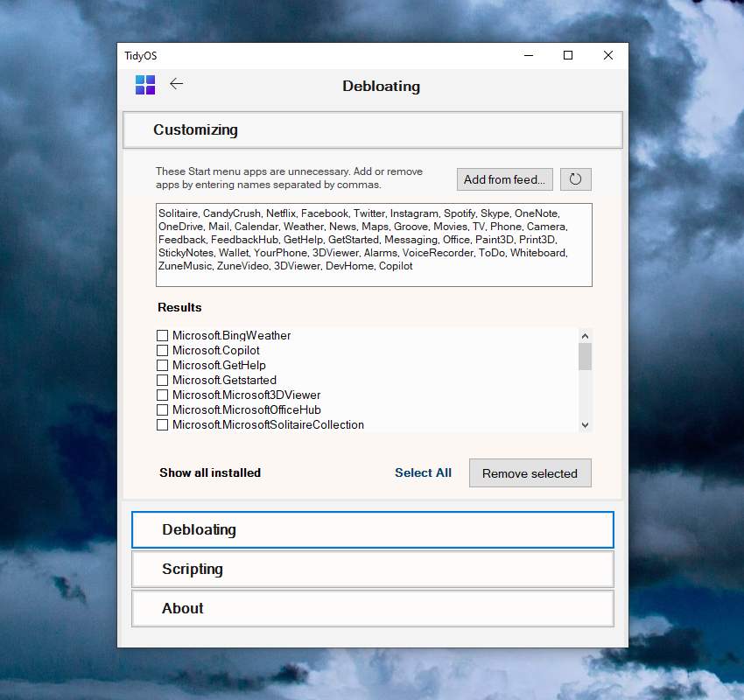Open the About section

pos(373,608)
